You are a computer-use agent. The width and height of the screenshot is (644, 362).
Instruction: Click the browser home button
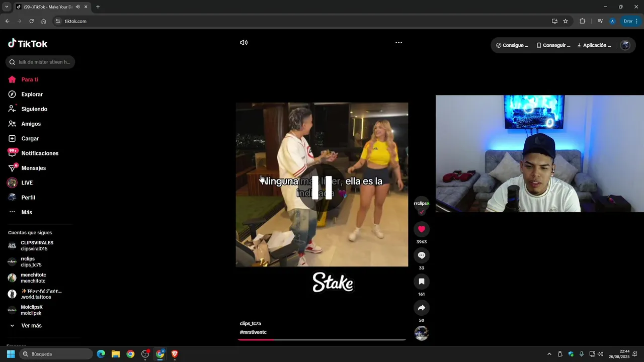click(x=43, y=21)
